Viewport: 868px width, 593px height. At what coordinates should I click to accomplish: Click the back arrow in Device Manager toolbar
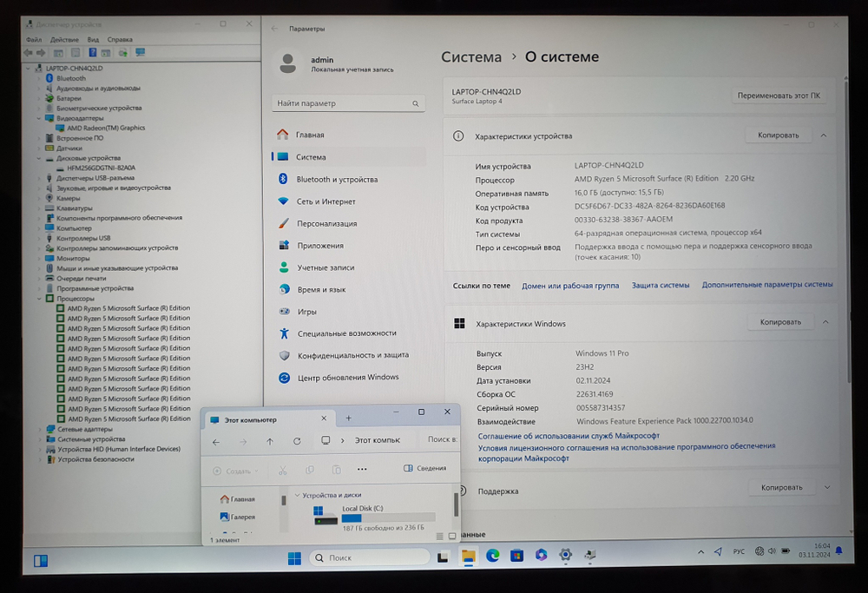pos(27,53)
